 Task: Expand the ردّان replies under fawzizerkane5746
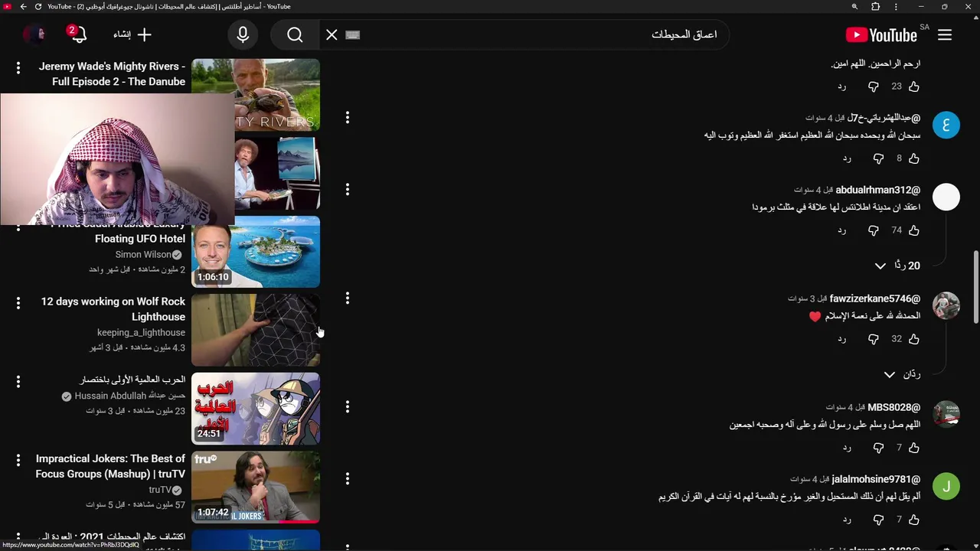coord(901,374)
